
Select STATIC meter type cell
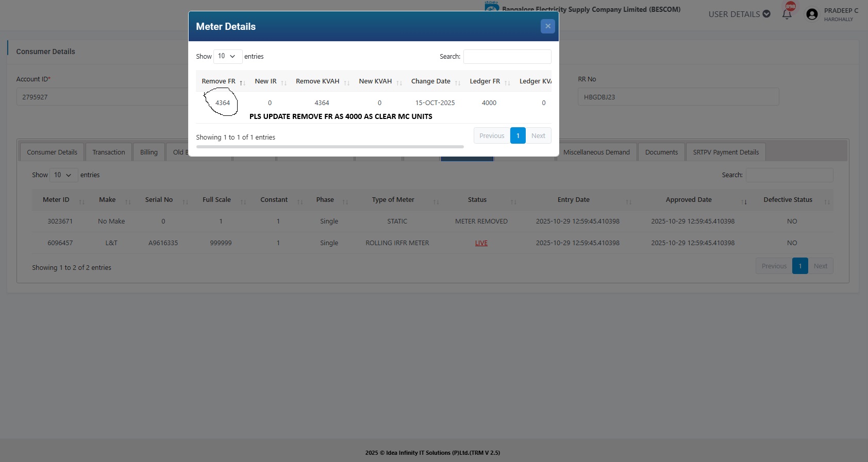click(x=397, y=221)
